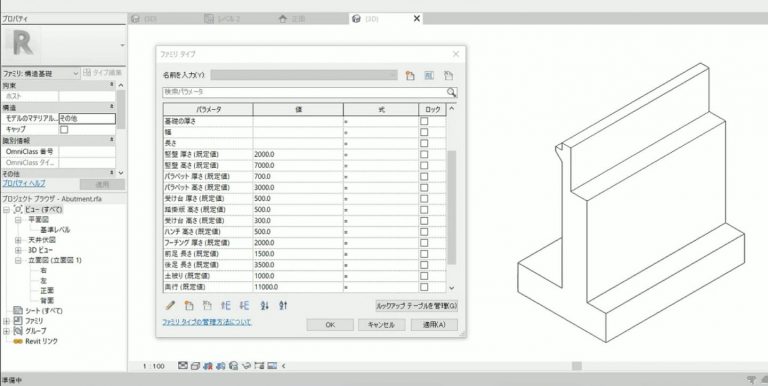Click the sort parameters ascending icon
The image size is (768, 386).
click(264, 305)
